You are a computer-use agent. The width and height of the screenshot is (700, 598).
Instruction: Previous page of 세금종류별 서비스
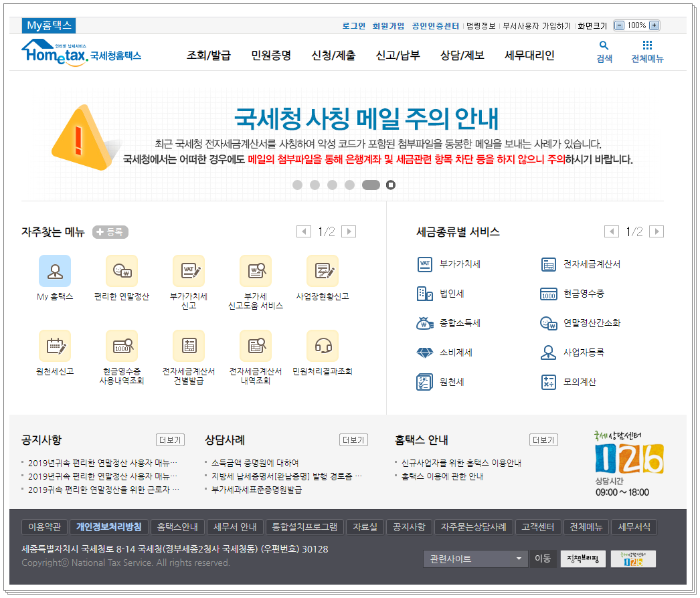[612, 231]
